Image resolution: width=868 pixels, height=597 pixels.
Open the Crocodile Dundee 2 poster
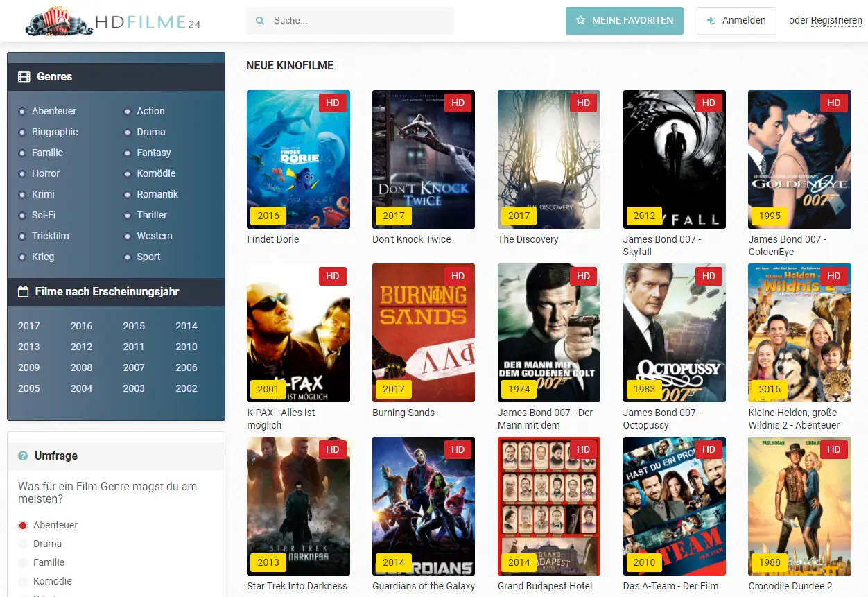click(x=800, y=506)
